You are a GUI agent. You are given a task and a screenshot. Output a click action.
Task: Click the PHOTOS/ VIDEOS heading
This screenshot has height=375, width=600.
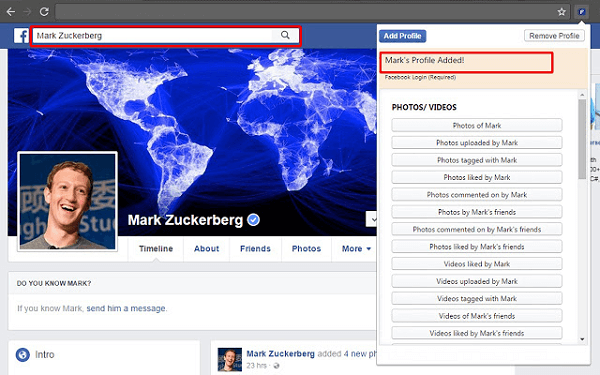424,107
